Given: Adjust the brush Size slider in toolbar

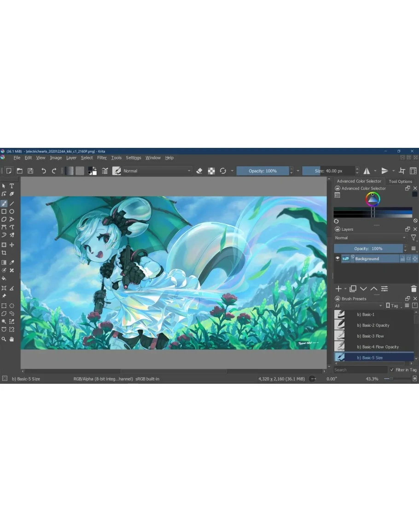Looking at the screenshot, I should pyautogui.click(x=328, y=171).
